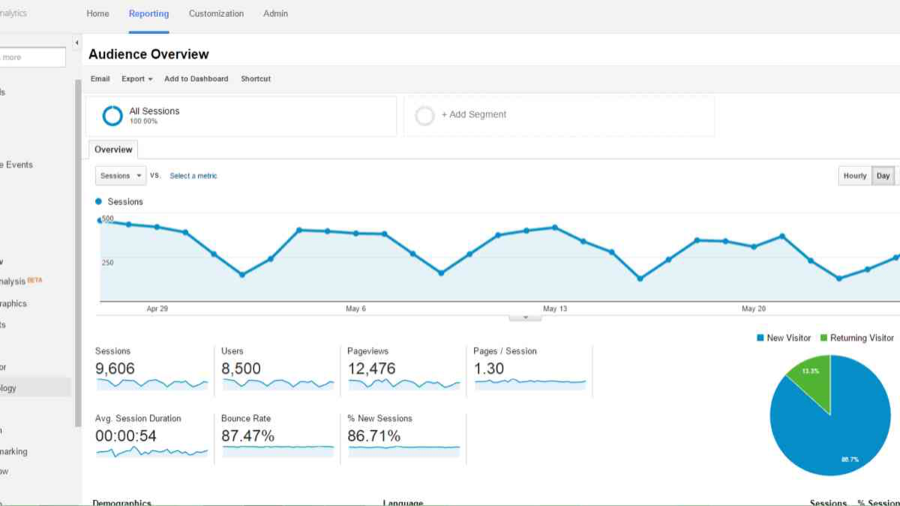Viewport: 900px width, 506px height.
Task: Open the Admin tab
Action: tap(275, 14)
